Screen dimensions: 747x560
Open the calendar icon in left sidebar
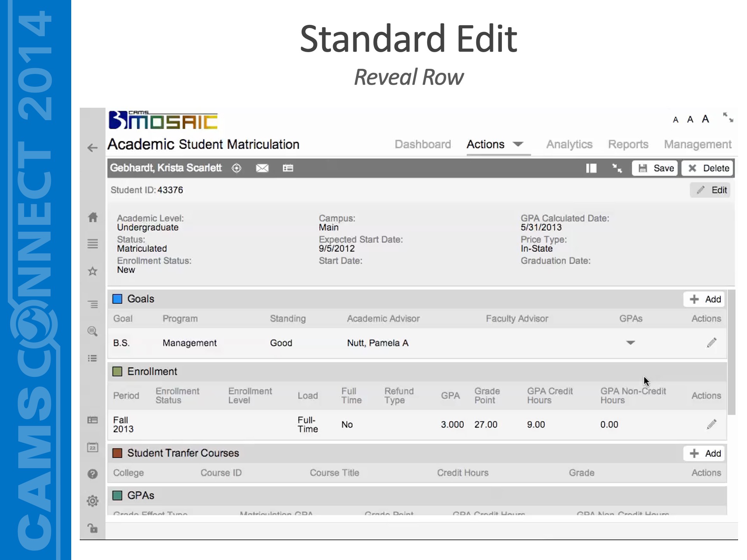coord(93,447)
